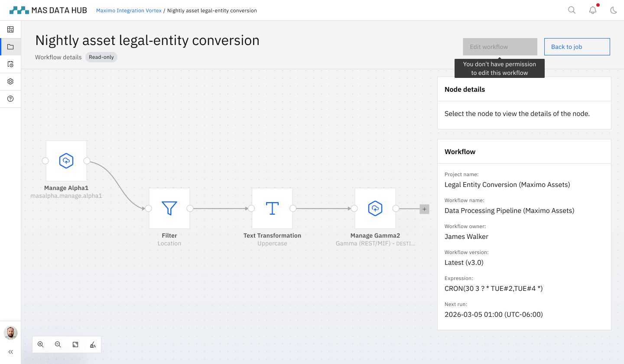Open the notifications bell
624x364 pixels.
pos(593,10)
